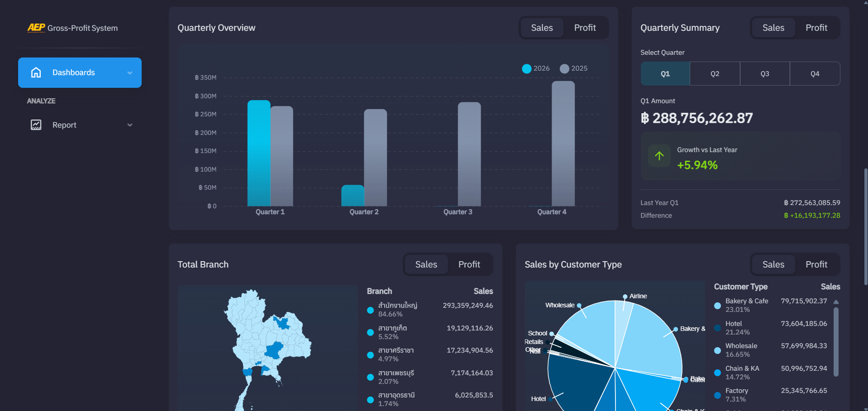The width and height of the screenshot is (868, 411).
Task: Click the Quarter 4 2025 bar
Action: pos(563,143)
